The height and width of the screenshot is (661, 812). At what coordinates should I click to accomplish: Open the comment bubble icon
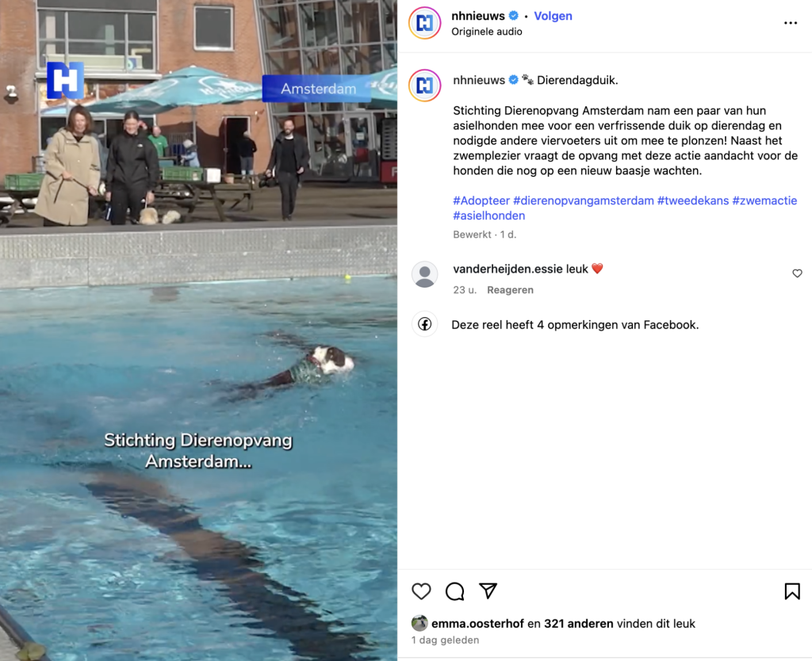coord(454,591)
